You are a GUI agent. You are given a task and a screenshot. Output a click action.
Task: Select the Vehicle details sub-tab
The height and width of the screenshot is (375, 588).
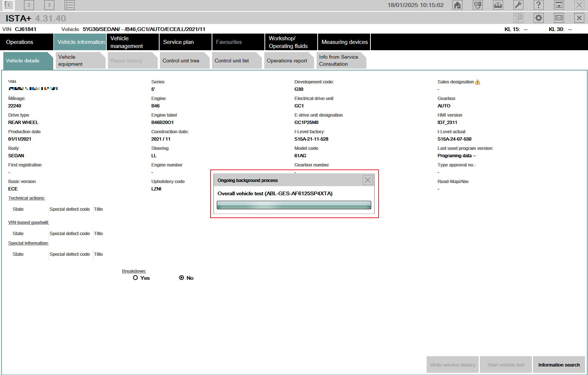28,61
